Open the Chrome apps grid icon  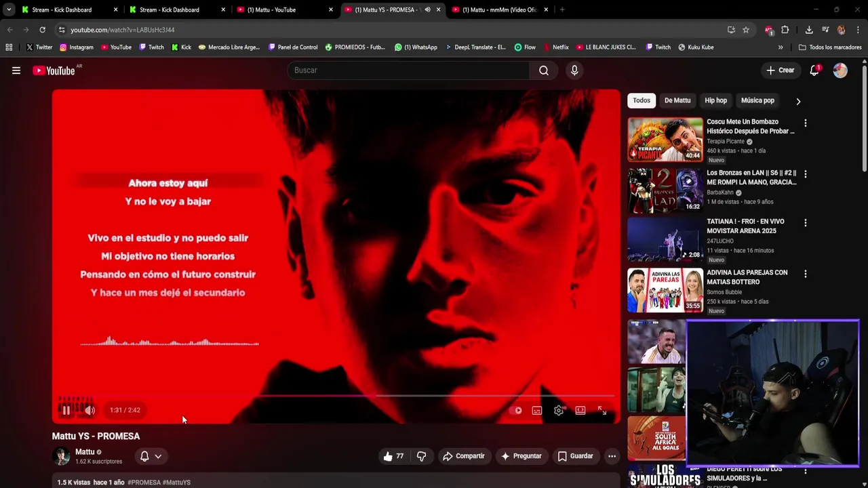click(9, 47)
